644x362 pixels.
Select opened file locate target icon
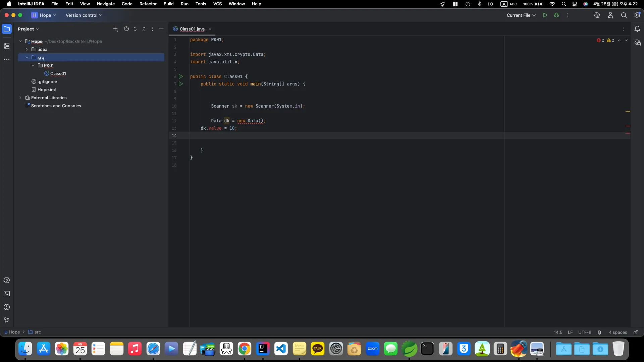pos(126,29)
